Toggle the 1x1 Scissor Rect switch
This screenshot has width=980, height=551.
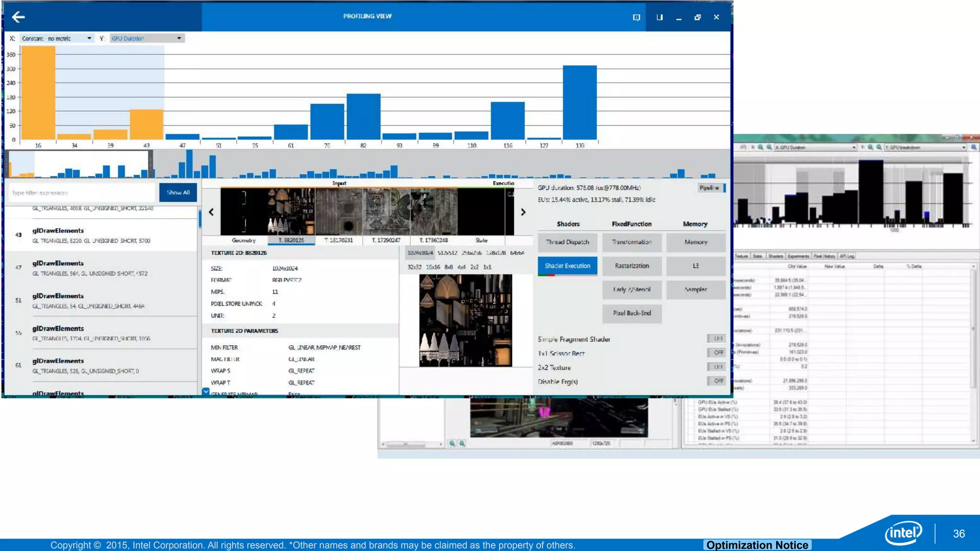(x=717, y=353)
